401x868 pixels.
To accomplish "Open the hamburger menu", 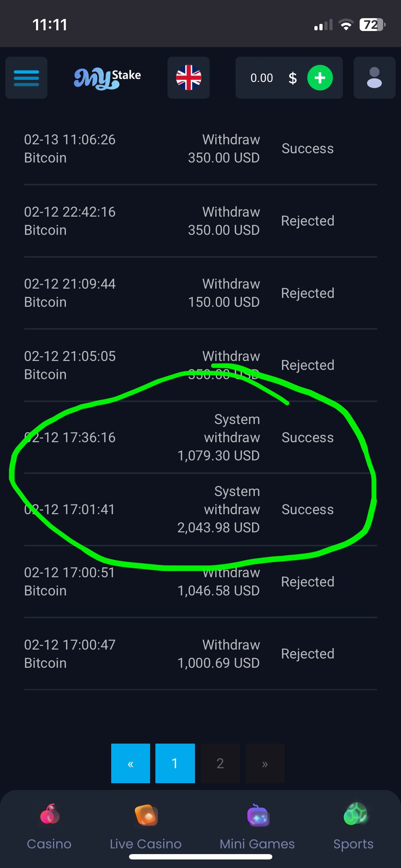I will tap(26, 78).
